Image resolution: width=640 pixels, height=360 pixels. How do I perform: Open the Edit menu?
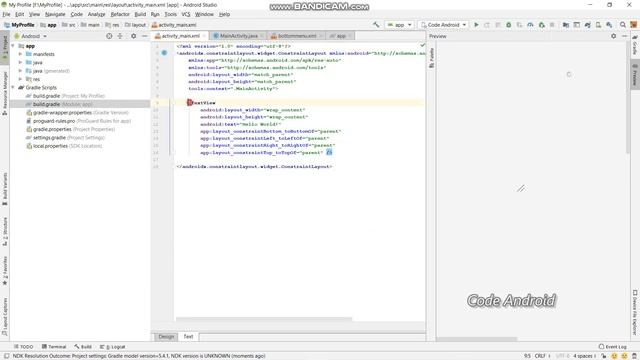20,14
